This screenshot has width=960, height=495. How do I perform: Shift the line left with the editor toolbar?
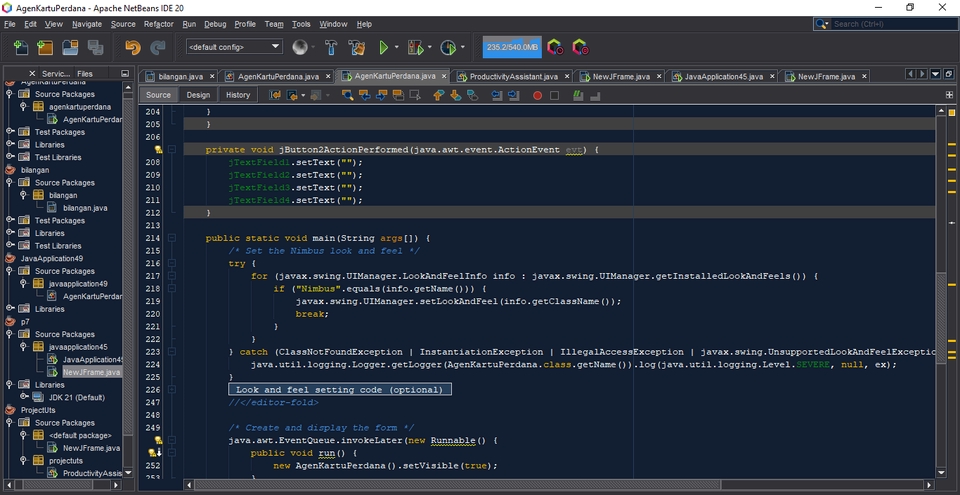click(x=497, y=95)
